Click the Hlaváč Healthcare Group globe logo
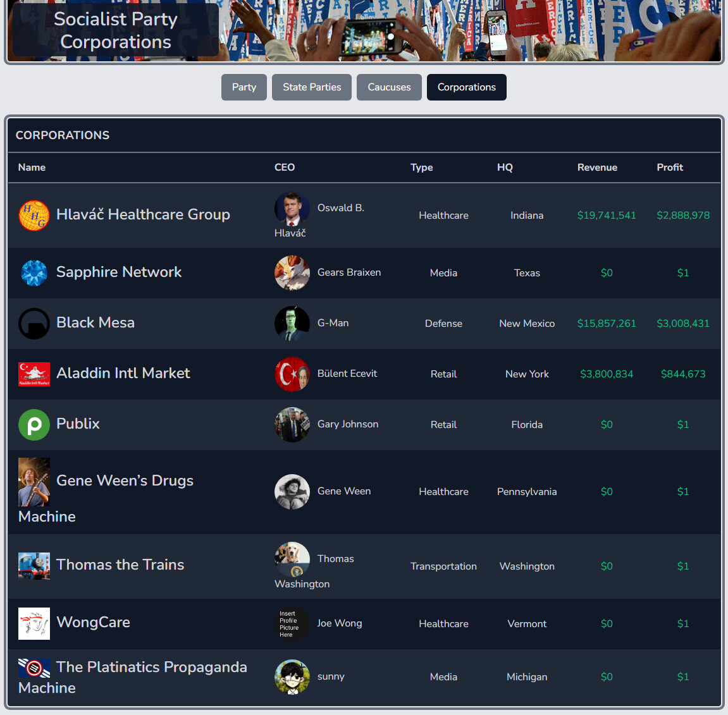 pyautogui.click(x=34, y=215)
